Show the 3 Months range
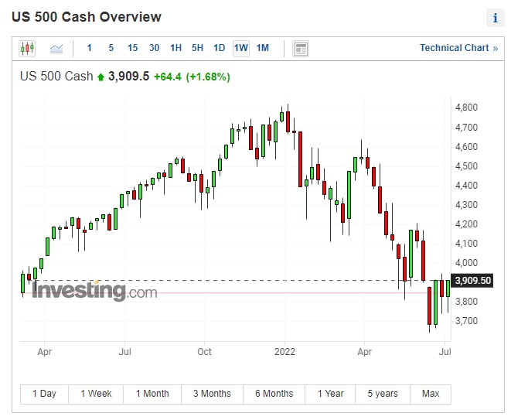 (212, 394)
